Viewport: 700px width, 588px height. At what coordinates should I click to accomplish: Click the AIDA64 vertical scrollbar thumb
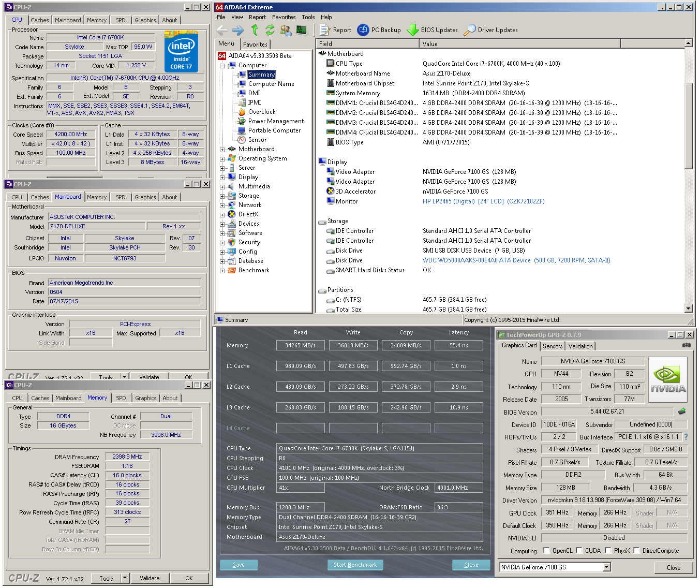point(688,126)
